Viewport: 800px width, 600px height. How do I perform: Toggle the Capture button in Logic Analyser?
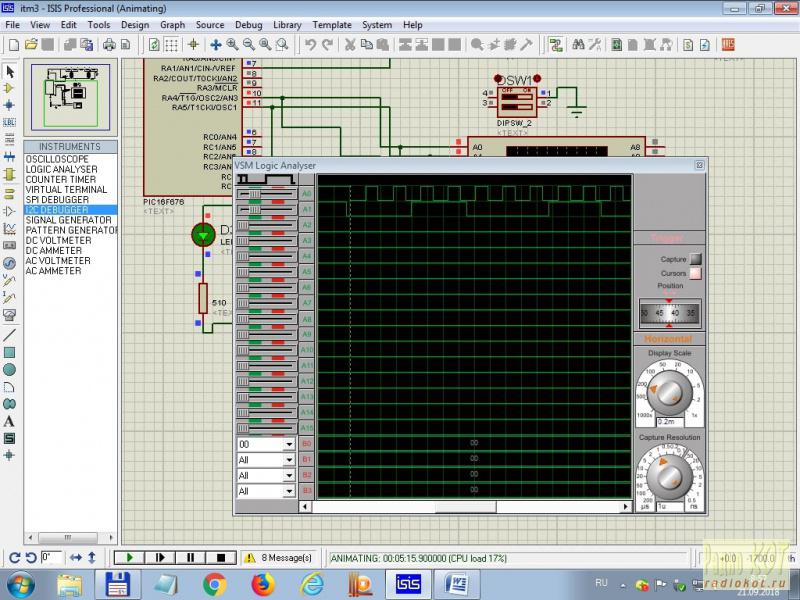tap(696, 259)
